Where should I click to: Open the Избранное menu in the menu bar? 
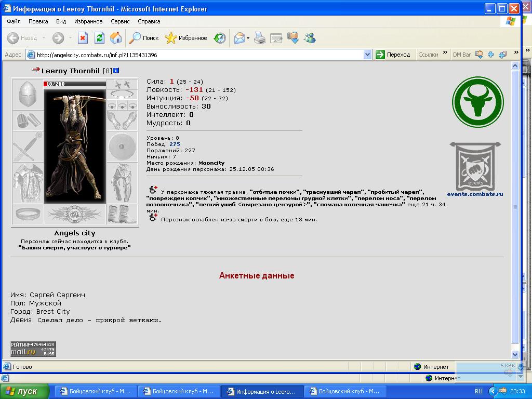pyautogui.click(x=88, y=21)
